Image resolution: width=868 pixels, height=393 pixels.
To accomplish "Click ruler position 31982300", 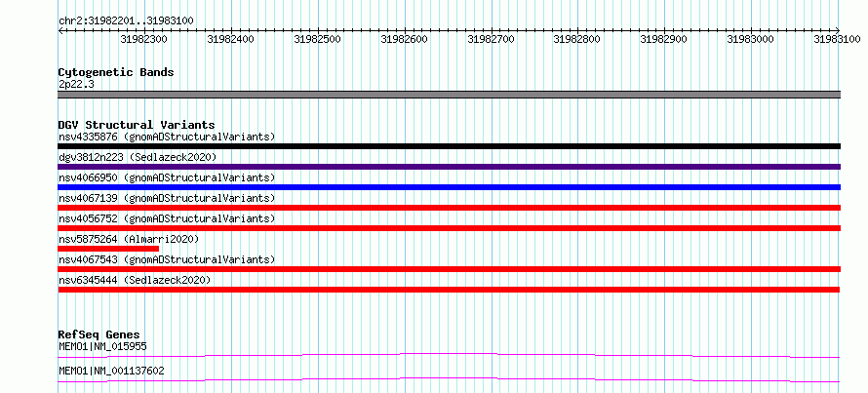I will [x=144, y=39].
